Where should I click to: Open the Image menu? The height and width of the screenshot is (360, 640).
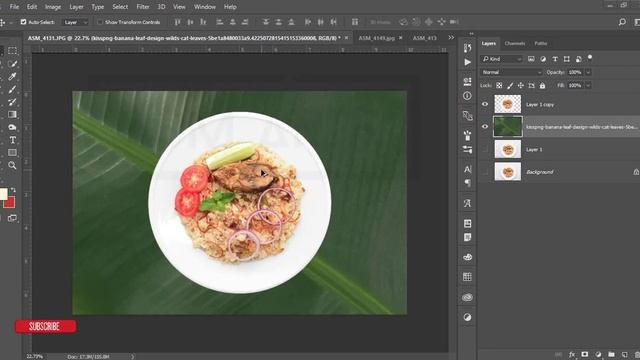(x=53, y=7)
